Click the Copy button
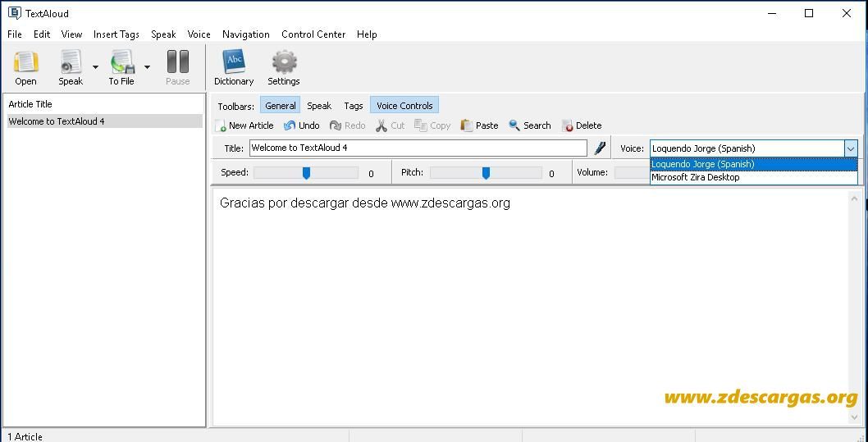This screenshot has width=868, height=442. (x=432, y=125)
